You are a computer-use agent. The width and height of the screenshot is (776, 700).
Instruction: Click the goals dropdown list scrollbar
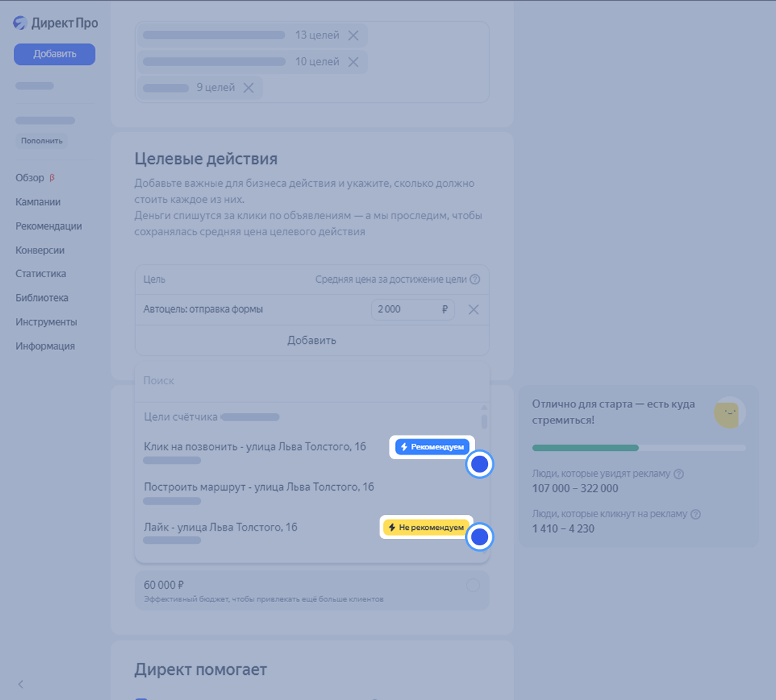tap(485, 421)
